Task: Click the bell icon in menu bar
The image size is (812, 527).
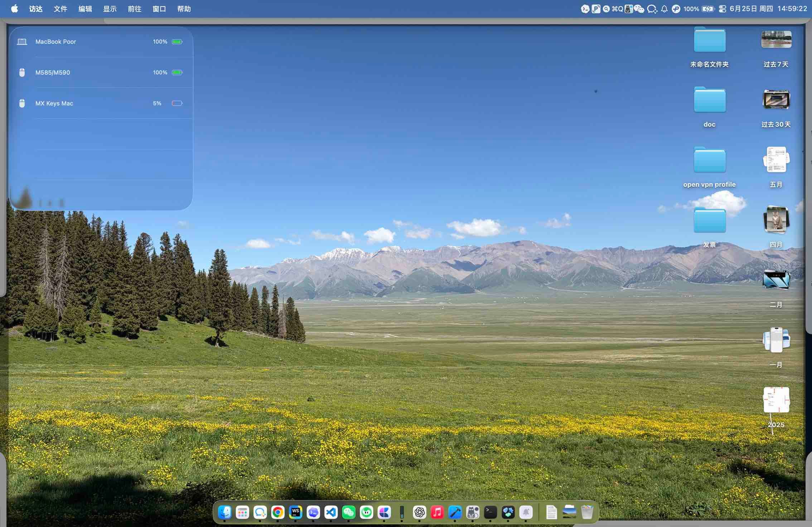Action: click(x=664, y=9)
